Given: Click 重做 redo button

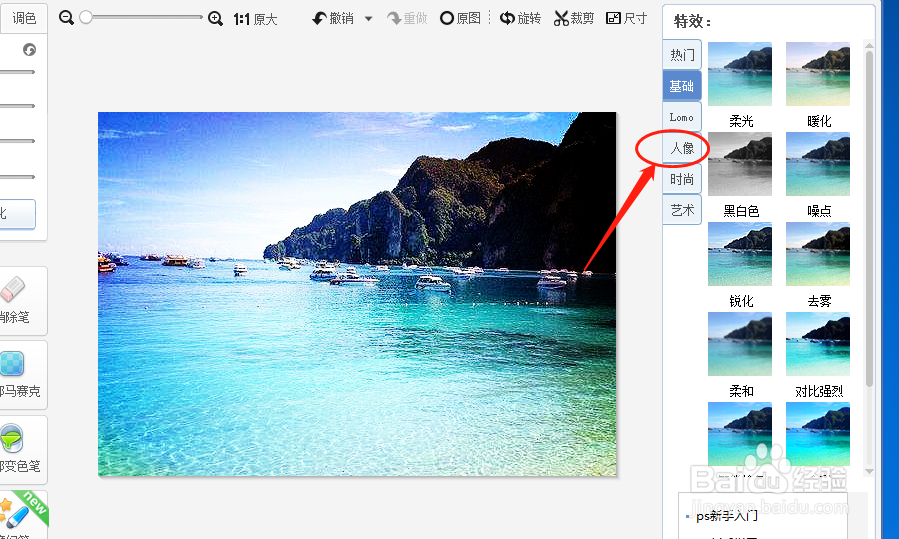Looking at the screenshot, I should tap(407, 18).
